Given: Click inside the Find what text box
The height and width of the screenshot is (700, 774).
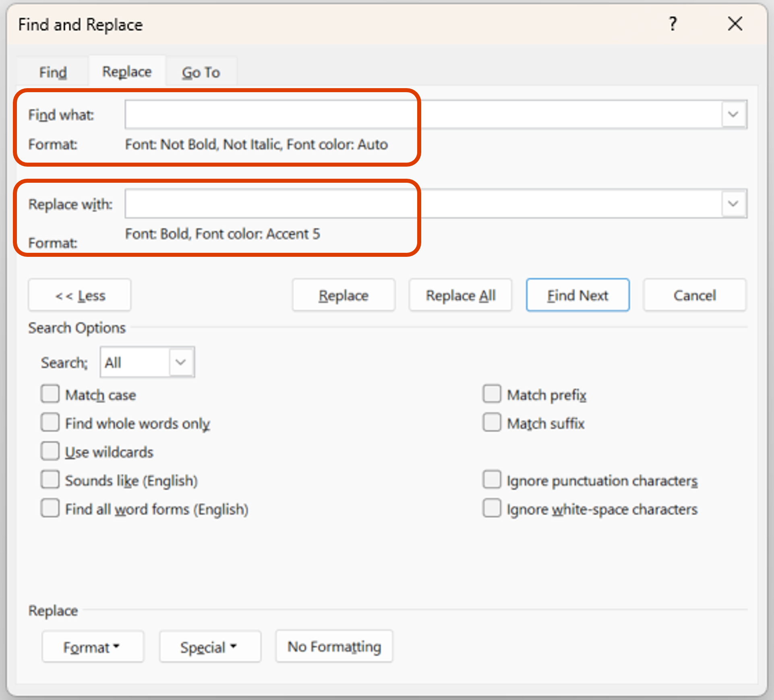Looking at the screenshot, I should 423,115.
